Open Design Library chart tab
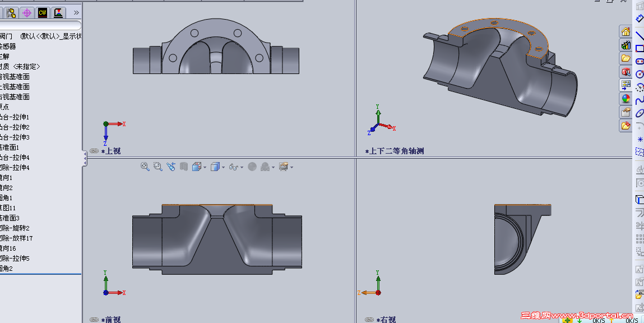The height and width of the screenshot is (323, 644). pos(626,45)
